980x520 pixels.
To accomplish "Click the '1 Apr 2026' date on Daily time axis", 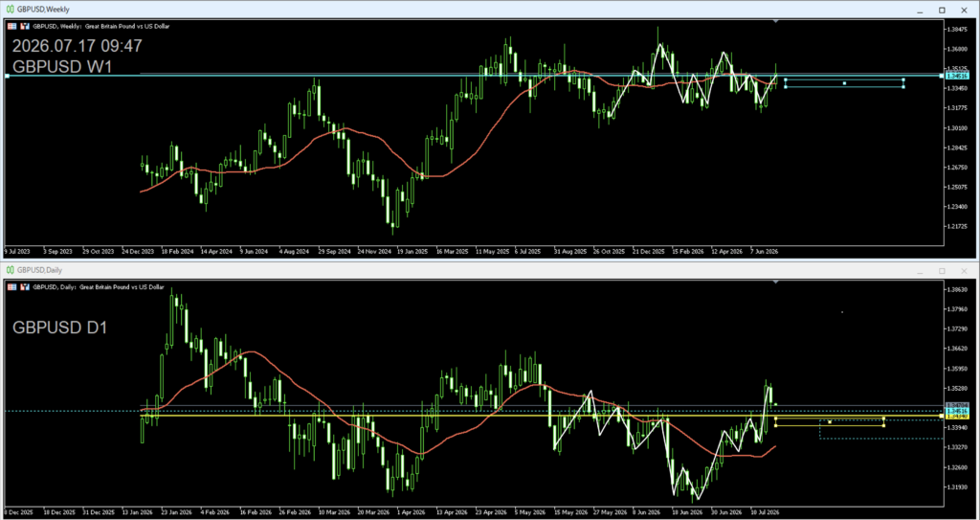I will click(410, 511).
